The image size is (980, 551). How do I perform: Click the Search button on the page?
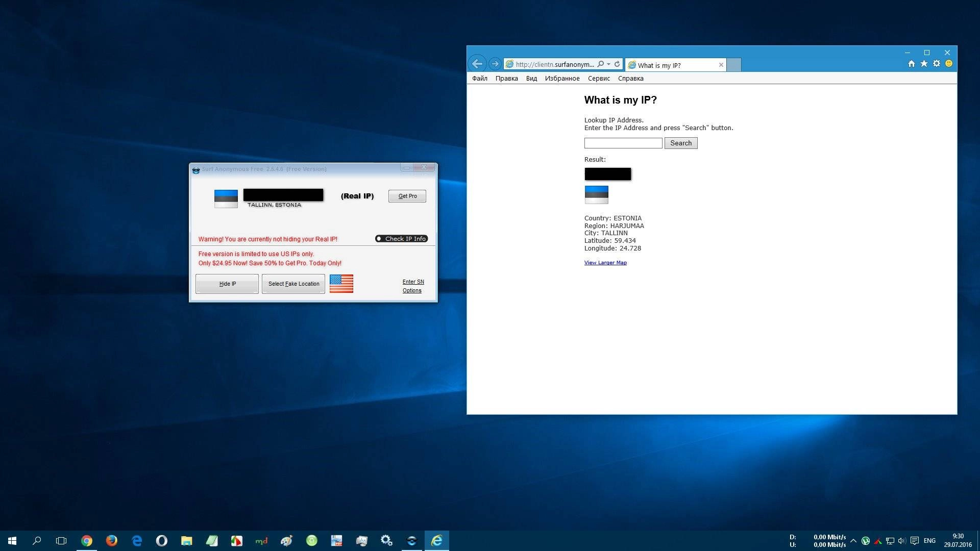(681, 143)
